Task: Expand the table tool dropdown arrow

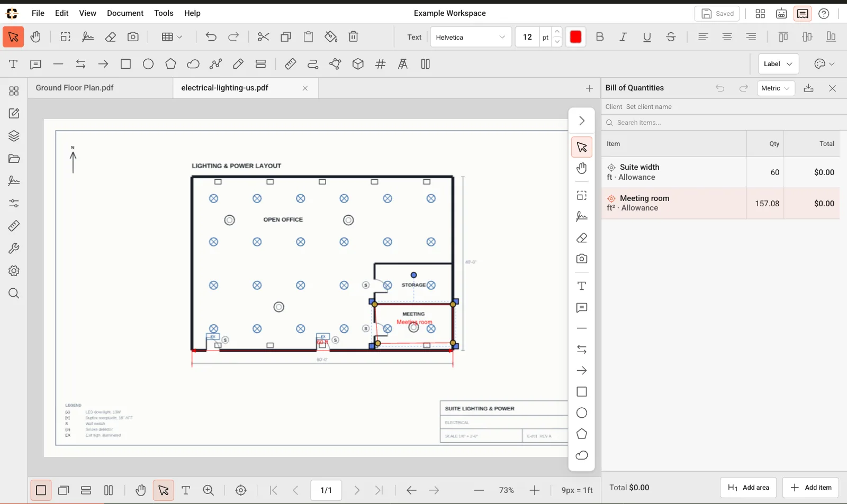Action: click(179, 37)
